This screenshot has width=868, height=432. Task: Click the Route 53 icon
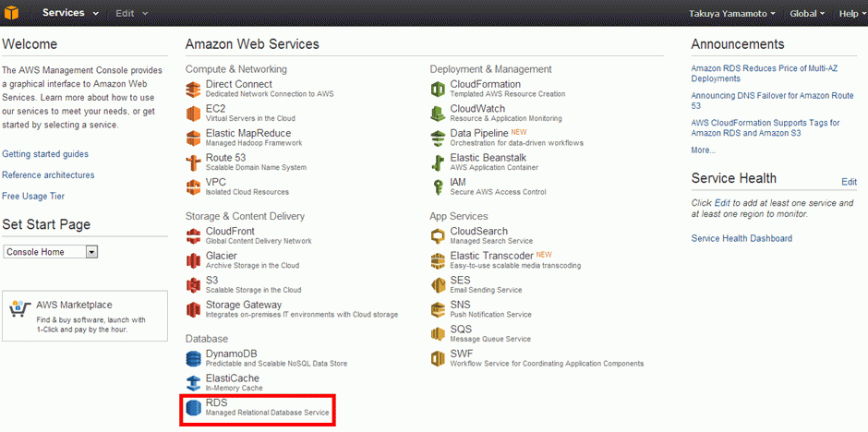(193, 162)
